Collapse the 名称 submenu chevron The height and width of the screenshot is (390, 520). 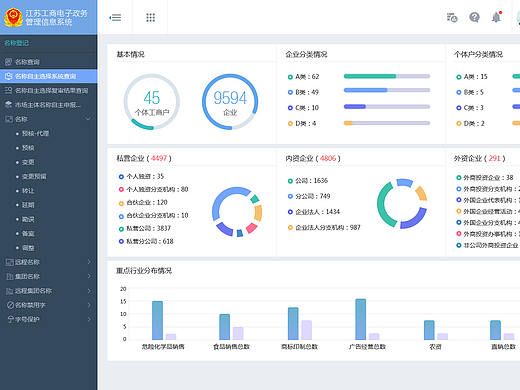(x=88, y=119)
